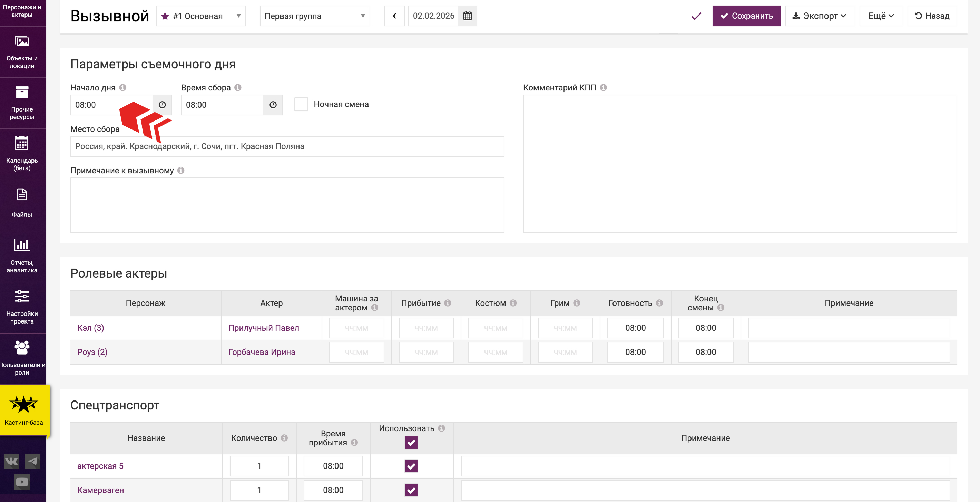Expand the Экспорт dropdown menu
This screenshot has width=980, height=502.
pyautogui.click(x=820, y=16)
